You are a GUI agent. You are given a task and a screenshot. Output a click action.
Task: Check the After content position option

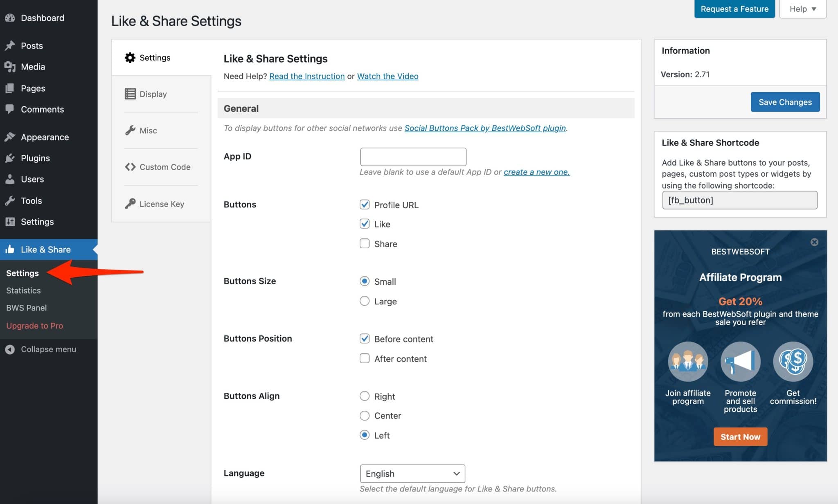[364, 359]
